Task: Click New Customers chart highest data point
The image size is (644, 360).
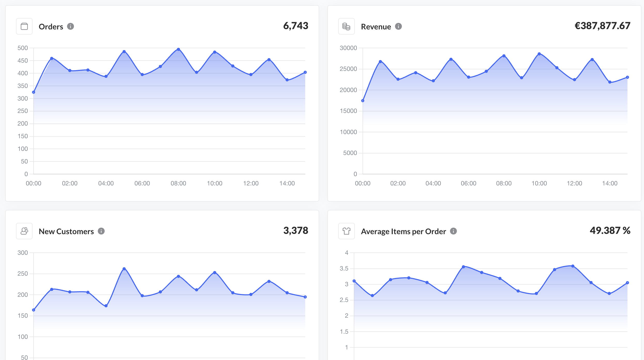Action: [124, 269]
